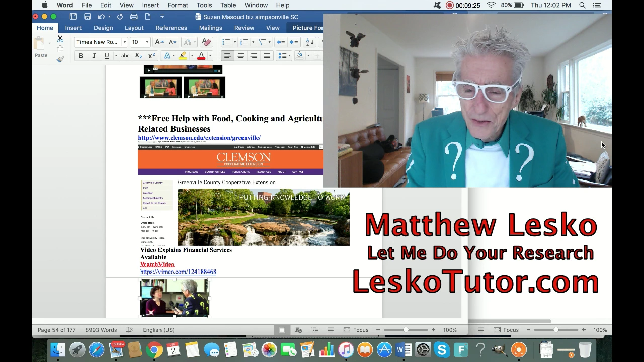This screenshot has height=362, width=644.
Task: Click the Undo arrow icon
Action: coord(101,17)
